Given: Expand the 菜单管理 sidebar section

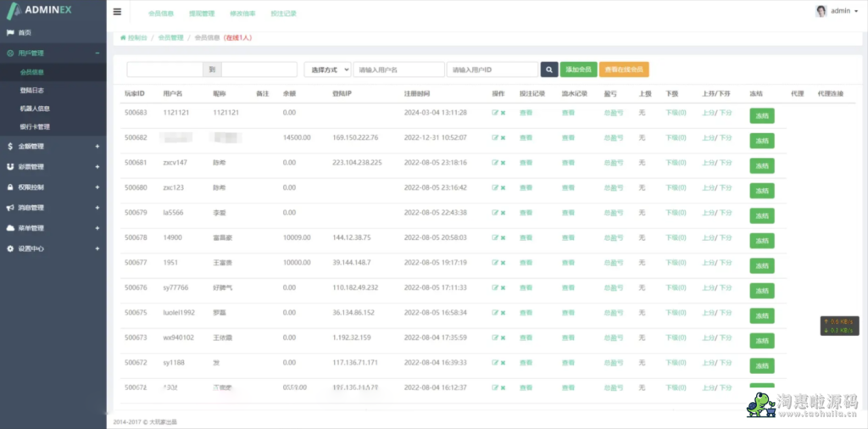Looking at the screenshot, I should click(x=53, y=228).
